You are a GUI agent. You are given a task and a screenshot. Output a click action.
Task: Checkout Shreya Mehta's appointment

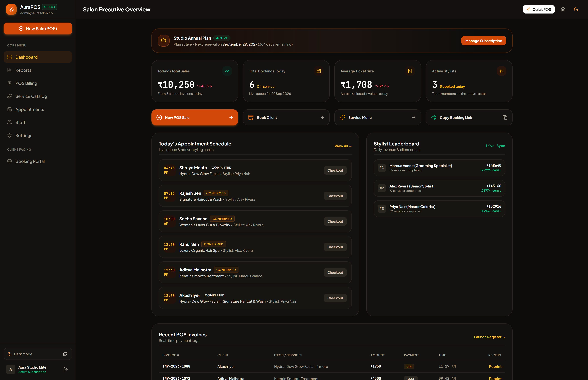(x=335, y=170)
